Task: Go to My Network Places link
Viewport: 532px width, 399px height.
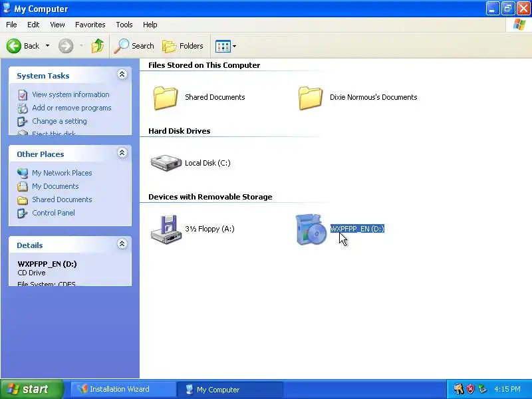Action: coord(62,173)
